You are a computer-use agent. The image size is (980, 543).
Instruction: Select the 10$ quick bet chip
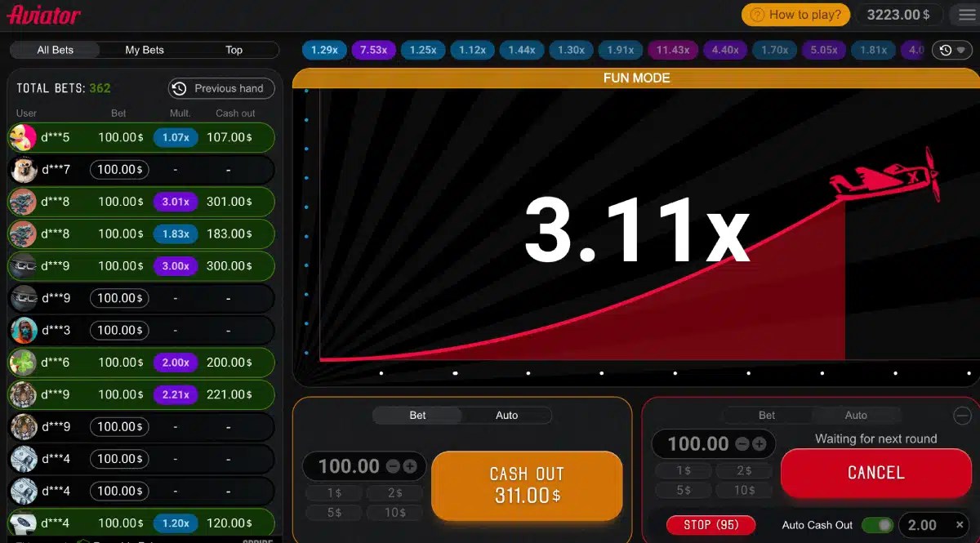[394, 512]
